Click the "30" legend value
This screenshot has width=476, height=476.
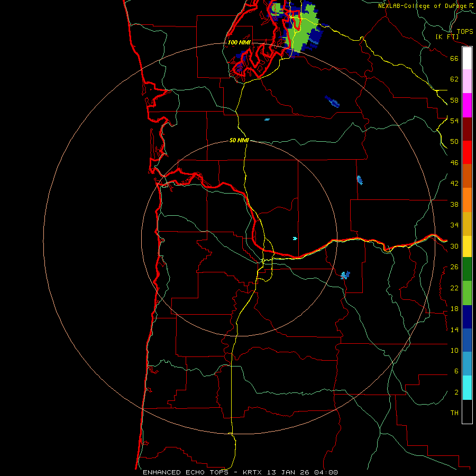[x=454, y=246]
